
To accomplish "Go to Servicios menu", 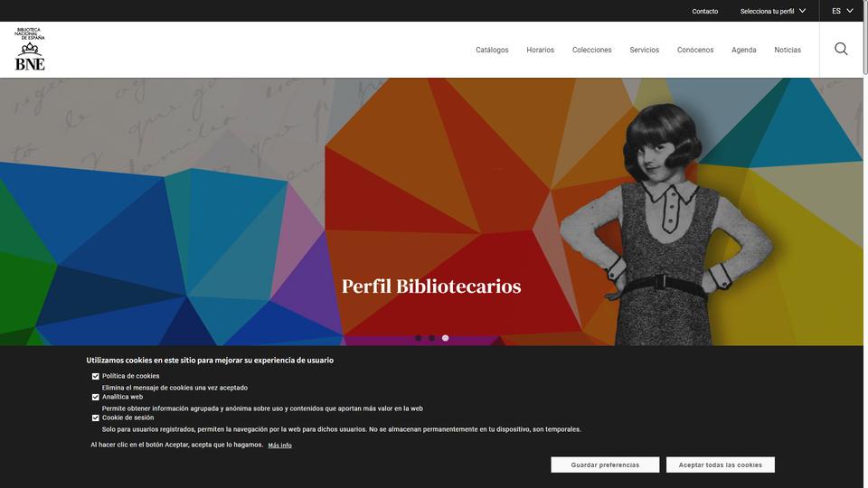I will point(645,50).
